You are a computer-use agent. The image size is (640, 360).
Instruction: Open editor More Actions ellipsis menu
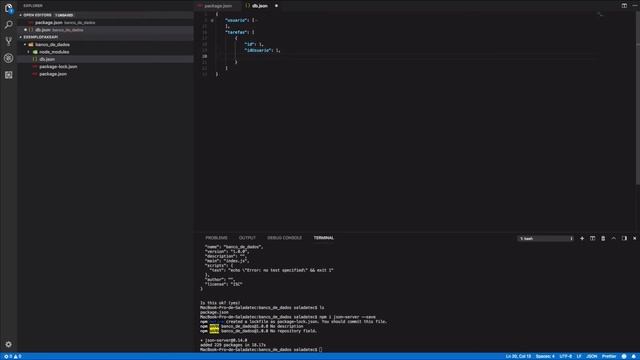[635, 6]
